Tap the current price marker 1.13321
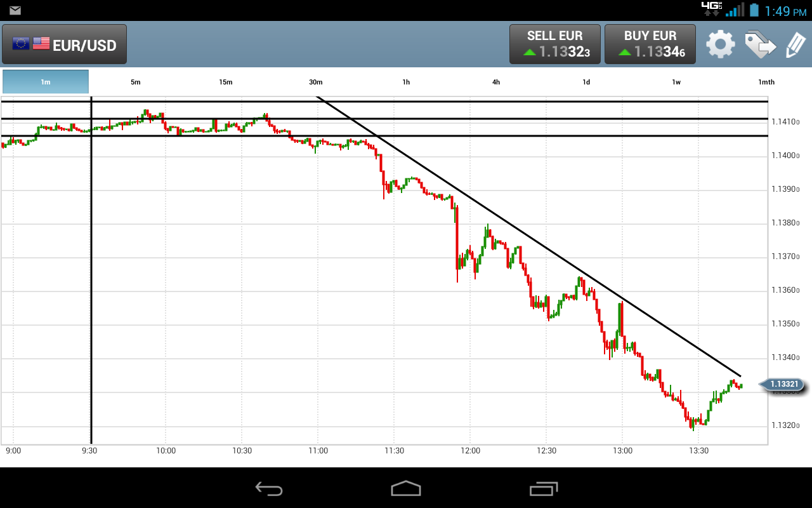 pos(783,384)
